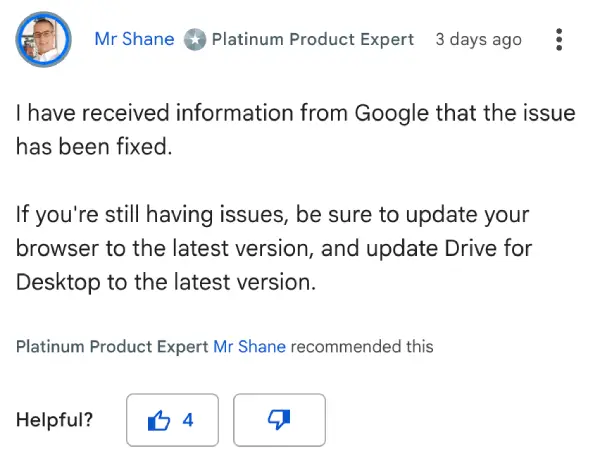Click the Mr Shane author name in header
The height and width of the screenshot is (461, 600).
[x=134, y=39]
